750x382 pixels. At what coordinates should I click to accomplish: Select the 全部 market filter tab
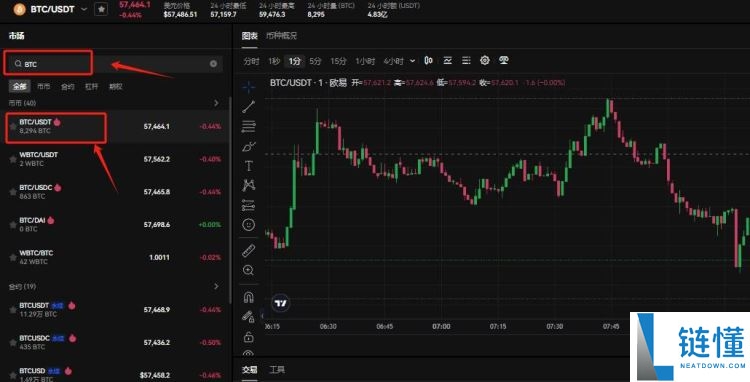(20, 87)
